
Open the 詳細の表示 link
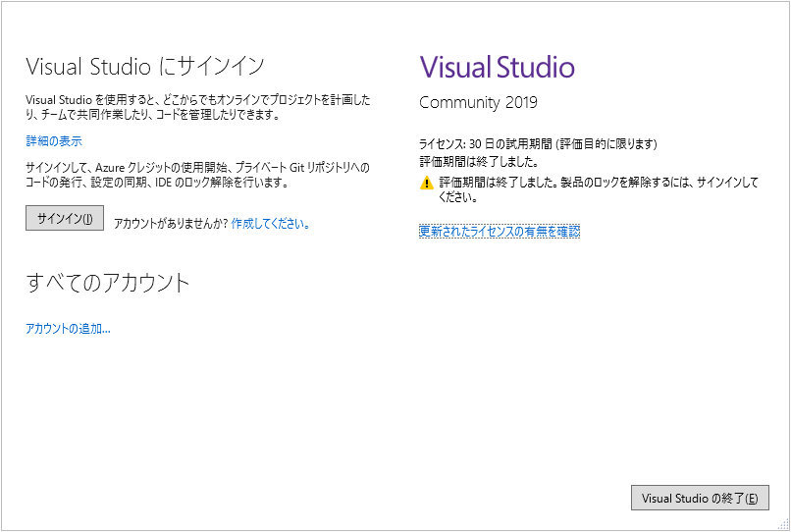point(54,141)
